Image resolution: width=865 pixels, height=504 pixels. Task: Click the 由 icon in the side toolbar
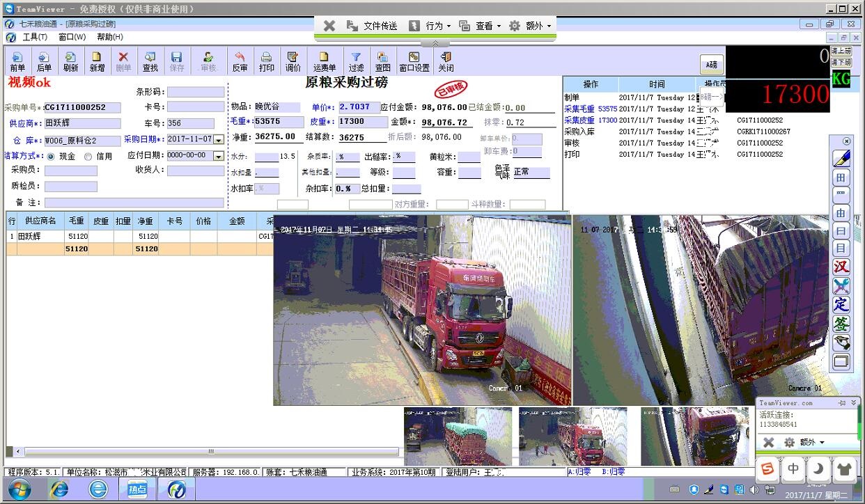(841, 213)
